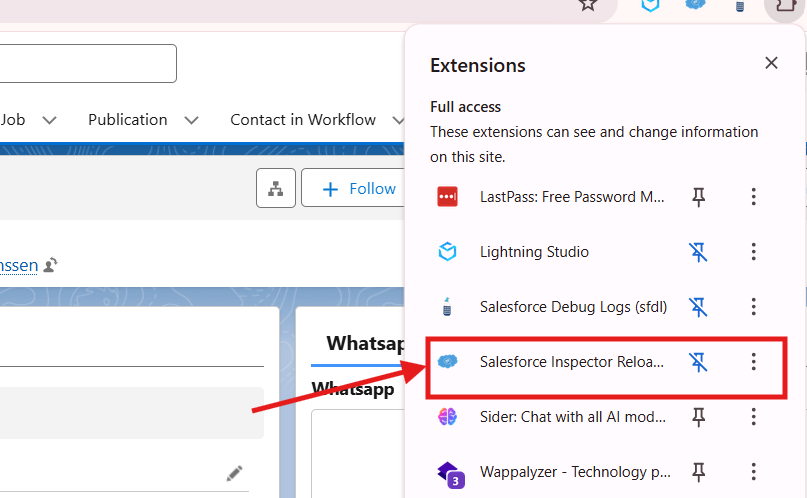Unpin Salesforce Inspector Reloaded from toolbar
807x498 pixels.
698,362
